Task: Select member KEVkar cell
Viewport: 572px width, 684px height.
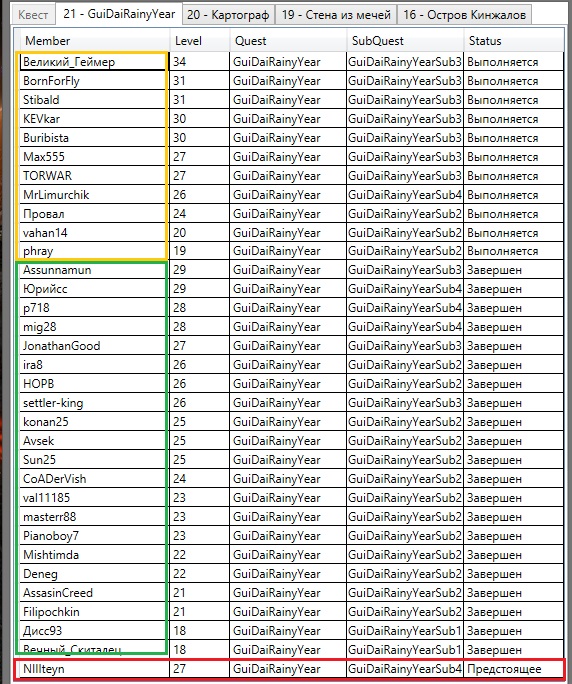Action: [93, 119]
